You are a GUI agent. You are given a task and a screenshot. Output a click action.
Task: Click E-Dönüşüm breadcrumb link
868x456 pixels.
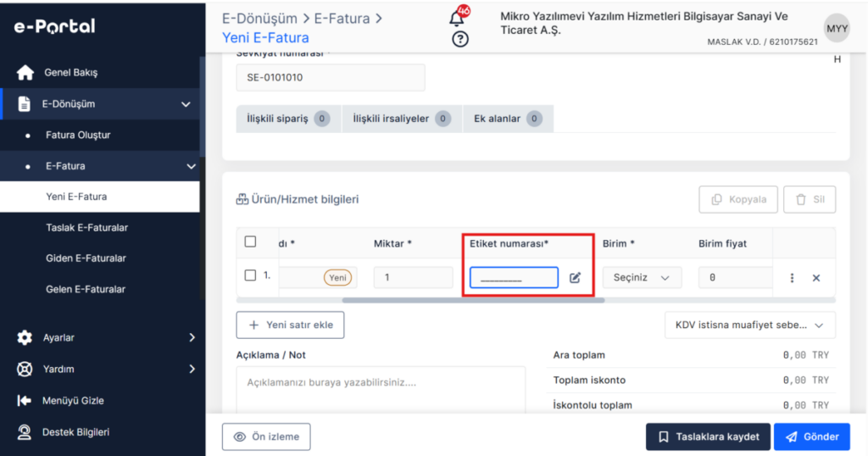[x=259, y=19]
